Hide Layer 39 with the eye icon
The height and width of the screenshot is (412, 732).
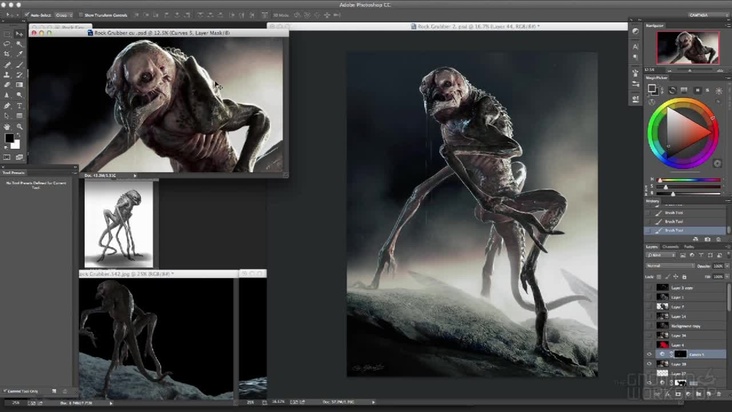tap(649, 364)
